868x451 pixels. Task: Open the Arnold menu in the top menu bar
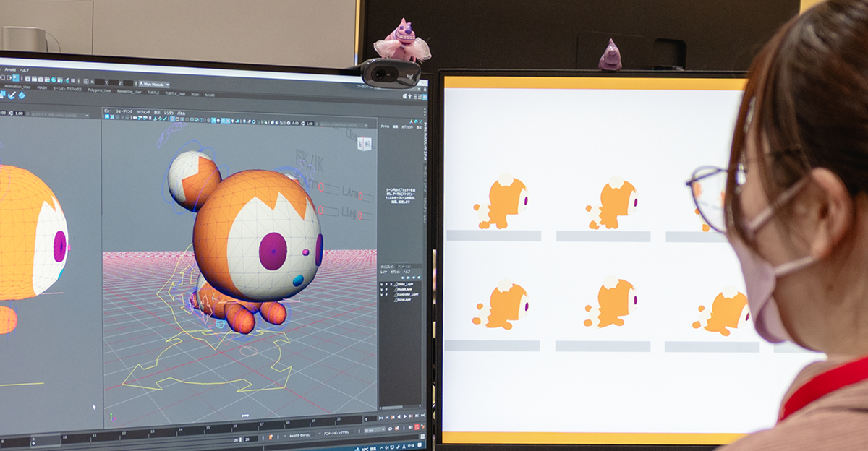click(x=10, y=69)
